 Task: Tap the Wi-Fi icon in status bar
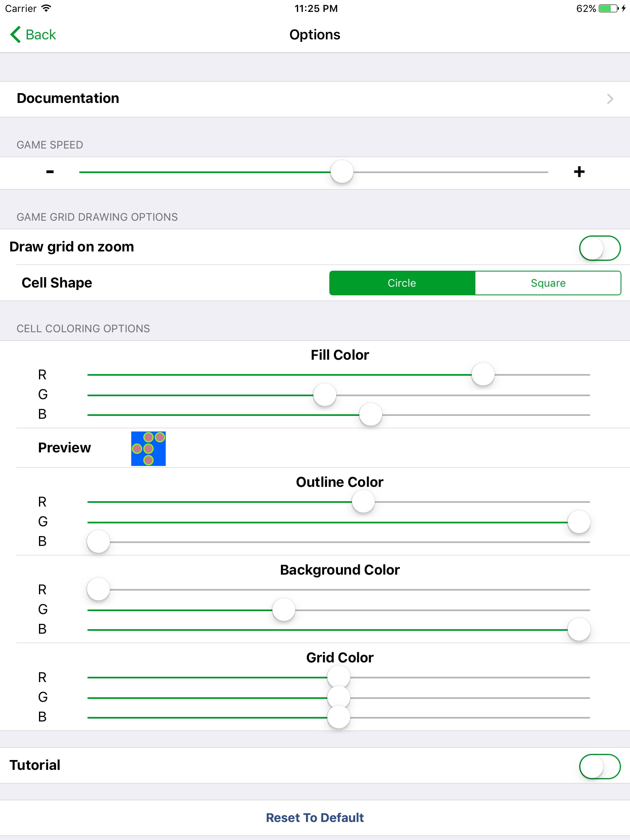pos(46,9)
